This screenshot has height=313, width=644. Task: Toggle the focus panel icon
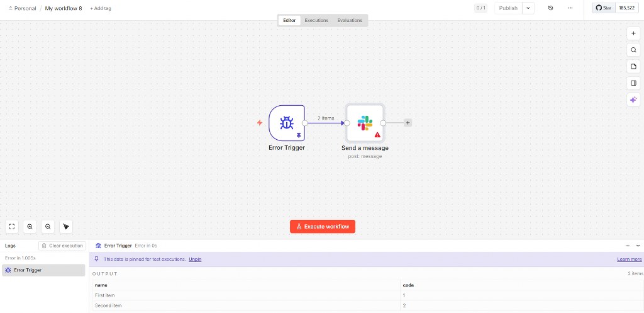(x=633, y=83)
